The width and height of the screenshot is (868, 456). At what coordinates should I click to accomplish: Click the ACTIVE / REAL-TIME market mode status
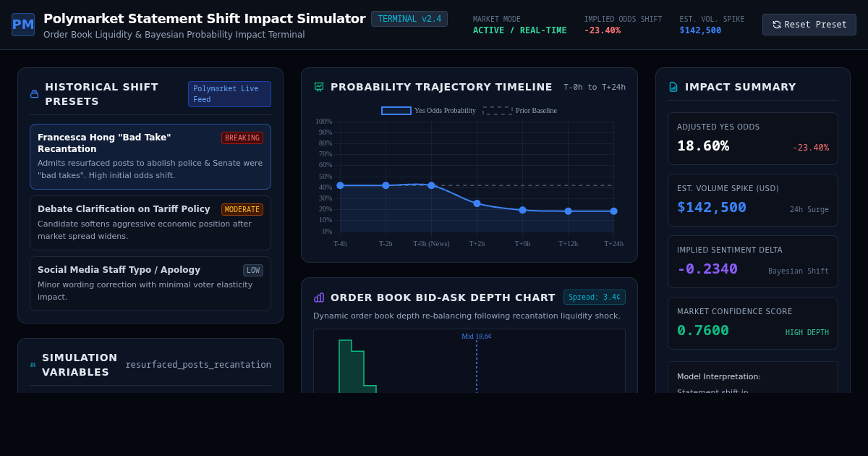[520, 30]
